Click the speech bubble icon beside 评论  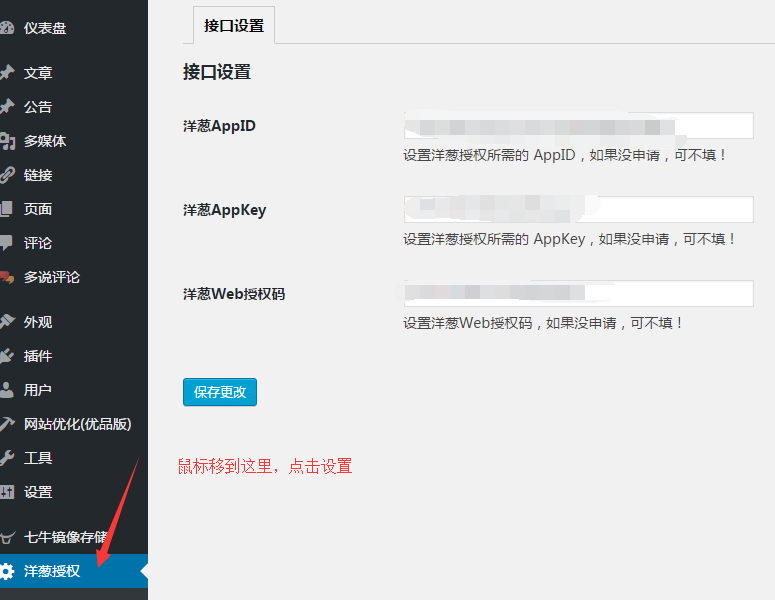(6, 243)
